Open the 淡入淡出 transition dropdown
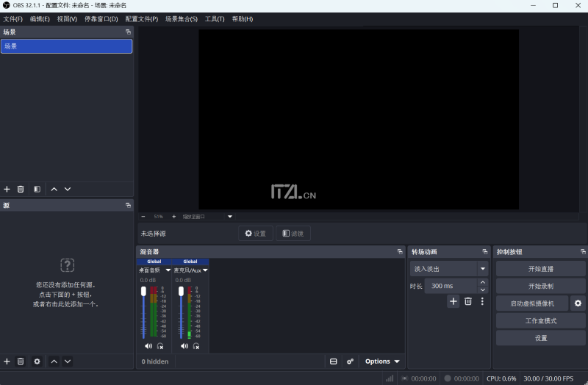588x385 pixels. [449, 269]
